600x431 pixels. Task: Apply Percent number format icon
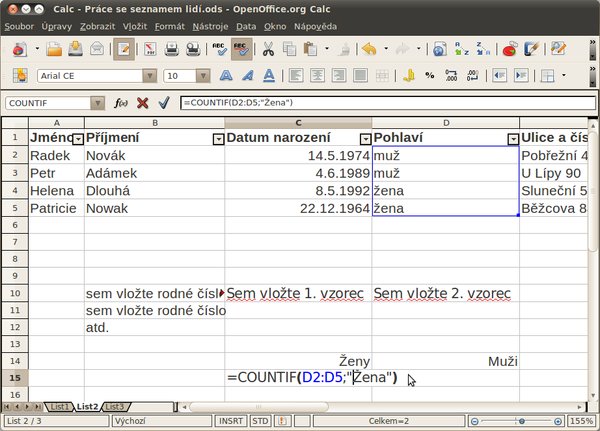(x=430, y=75)
